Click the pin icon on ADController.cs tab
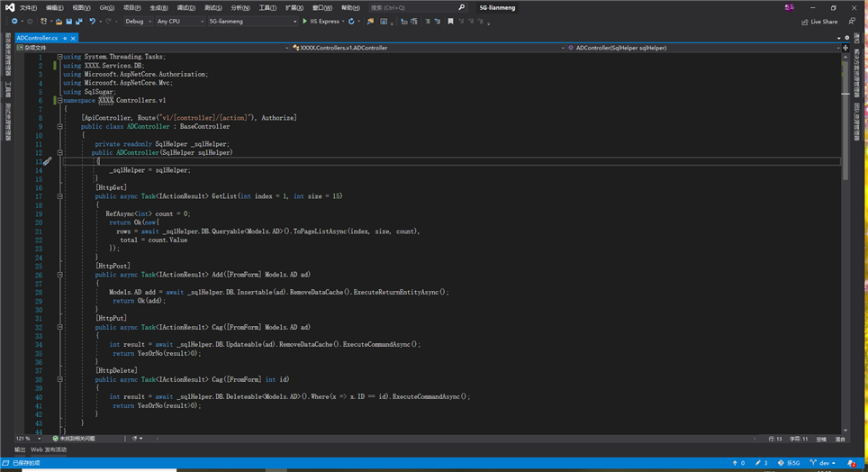The image size is (868, 472). click(65, 38)
